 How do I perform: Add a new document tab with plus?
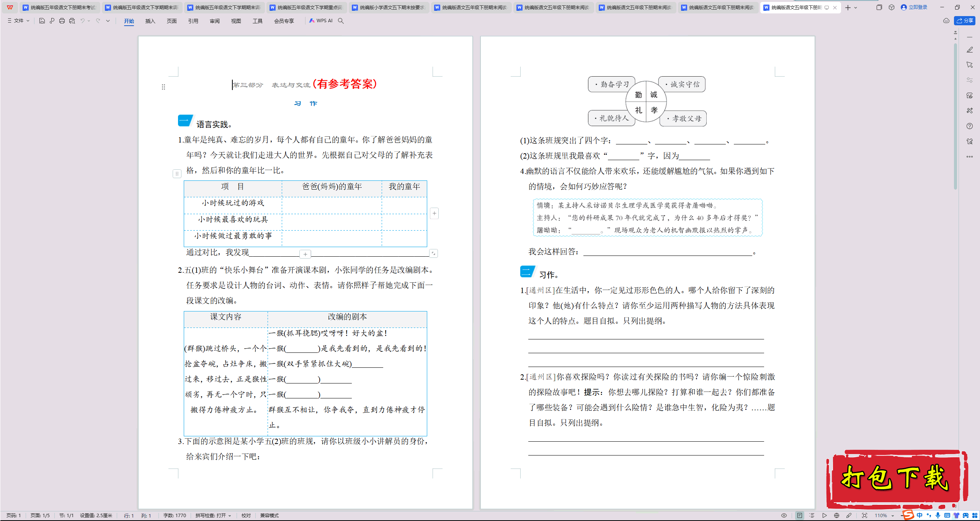[848, 7]
